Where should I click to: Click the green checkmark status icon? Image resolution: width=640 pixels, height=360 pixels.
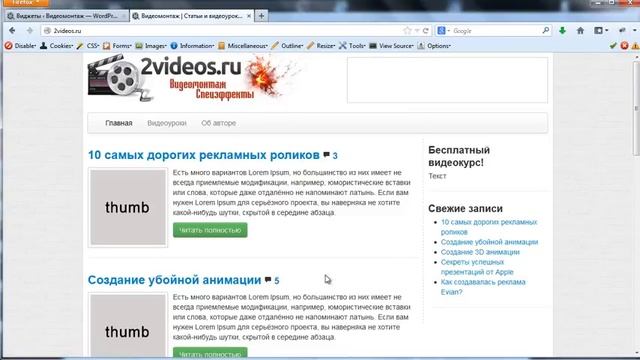[613, 46]
